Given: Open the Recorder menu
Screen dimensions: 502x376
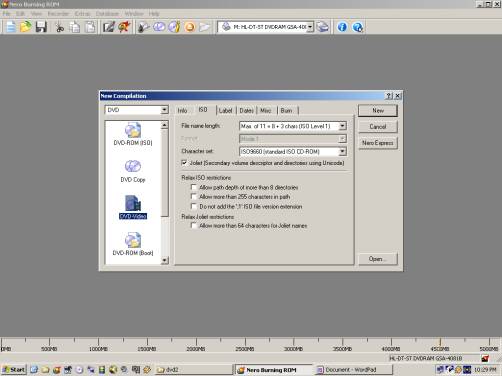Looking at the screenshot, I should 58,14.
